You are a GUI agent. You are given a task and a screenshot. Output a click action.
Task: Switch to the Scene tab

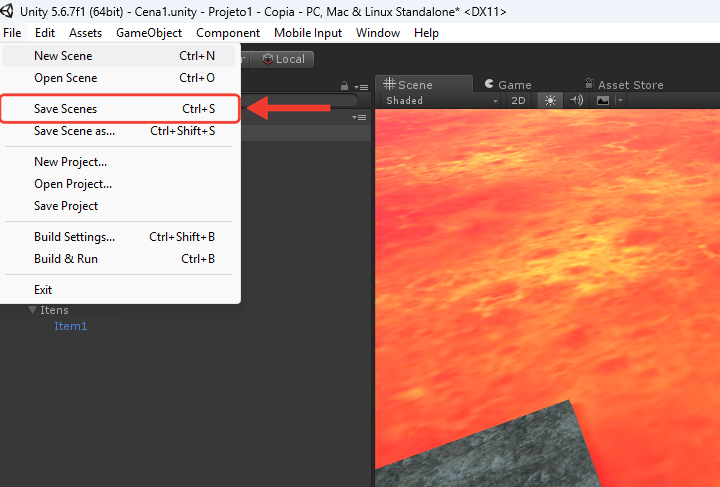click(423, 84)
